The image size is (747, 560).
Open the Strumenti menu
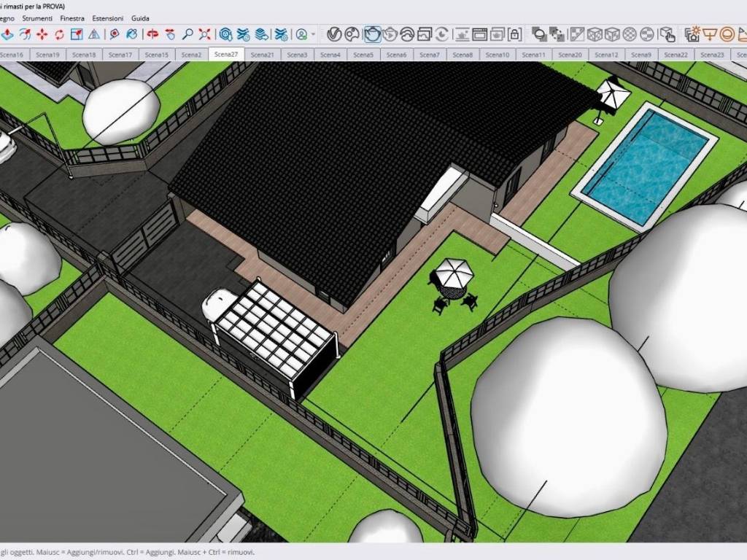click(x=37, y=17)
